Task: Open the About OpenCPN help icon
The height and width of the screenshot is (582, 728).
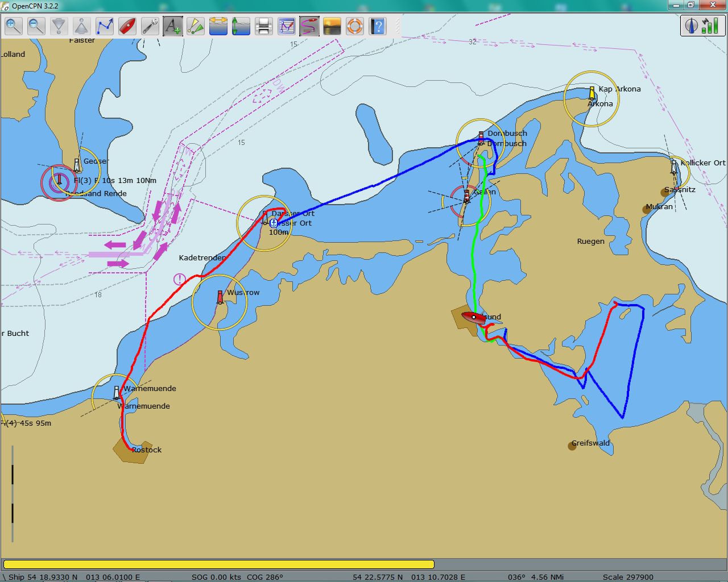Action: coord(378,26)
